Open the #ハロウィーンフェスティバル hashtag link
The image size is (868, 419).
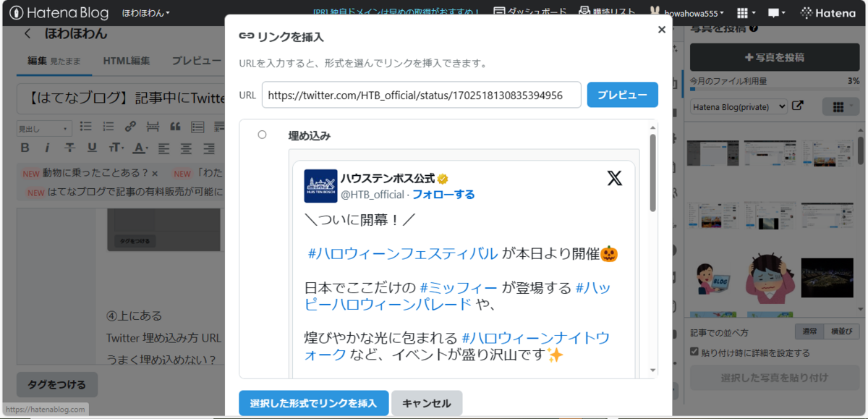coord(403,254)
